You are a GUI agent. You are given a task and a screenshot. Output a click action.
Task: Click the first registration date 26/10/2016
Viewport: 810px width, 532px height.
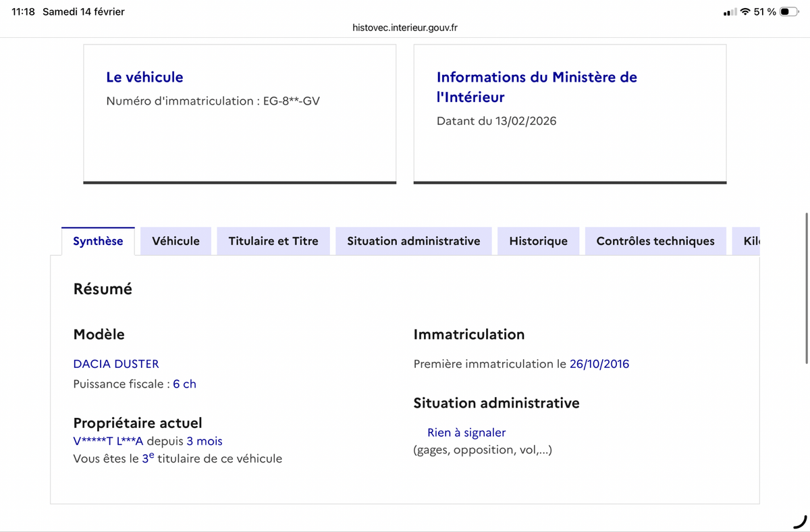tap(599, 364)
